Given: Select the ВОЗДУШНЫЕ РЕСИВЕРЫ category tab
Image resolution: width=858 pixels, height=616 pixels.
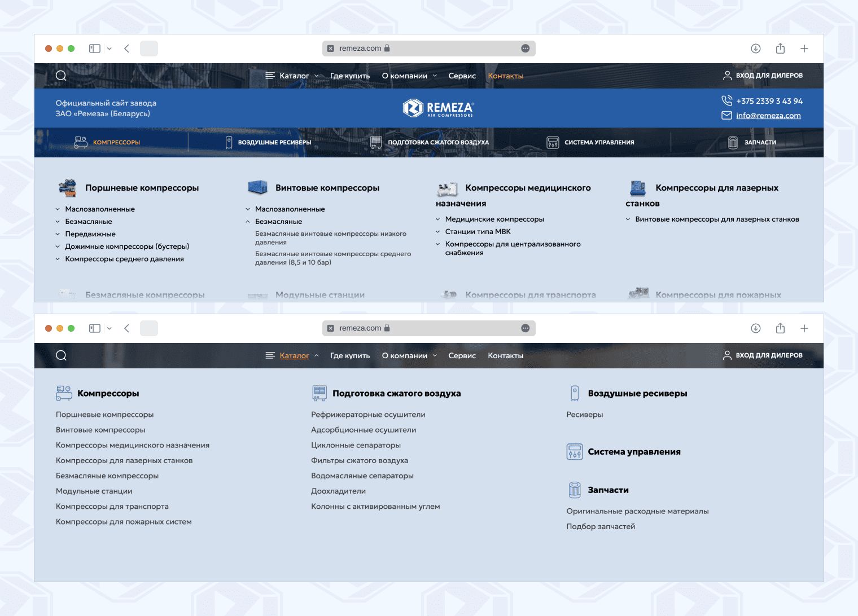Looking at the screenshot, I should pyautogui.click(x=268, y=142).
